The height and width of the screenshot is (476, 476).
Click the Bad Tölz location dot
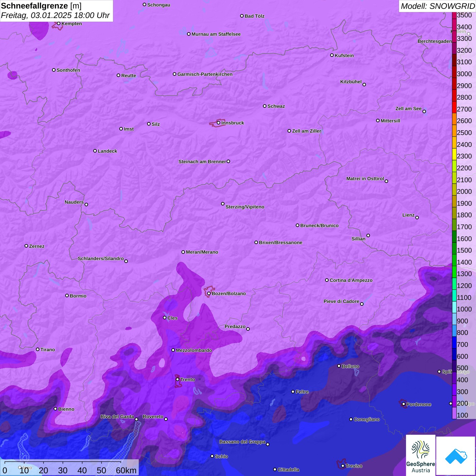click(x=242, y=16)
